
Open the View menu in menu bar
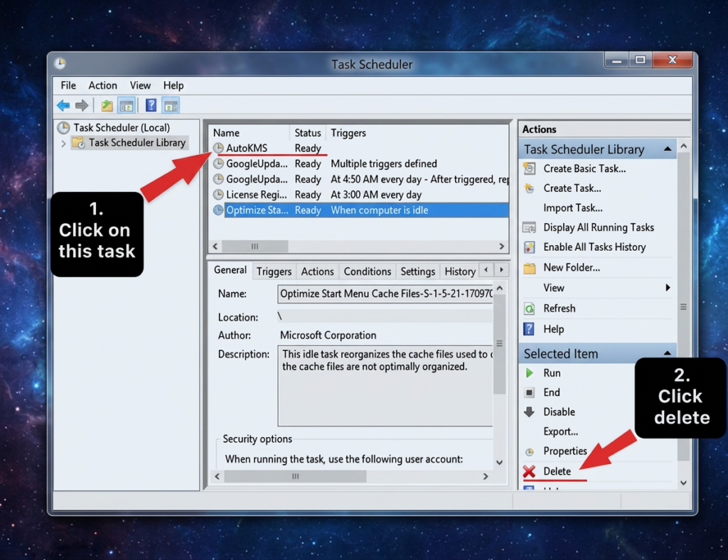[x=140, y=85]
